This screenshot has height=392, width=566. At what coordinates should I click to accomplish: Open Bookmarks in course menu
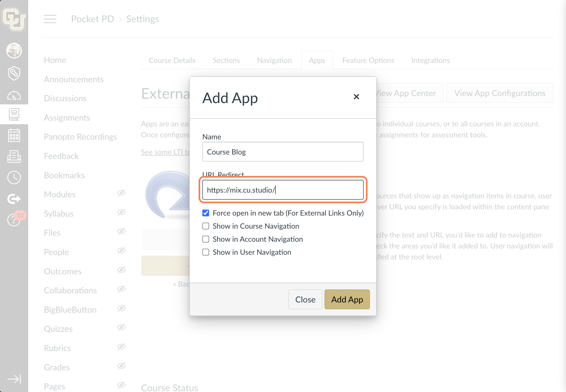point(64,175)
